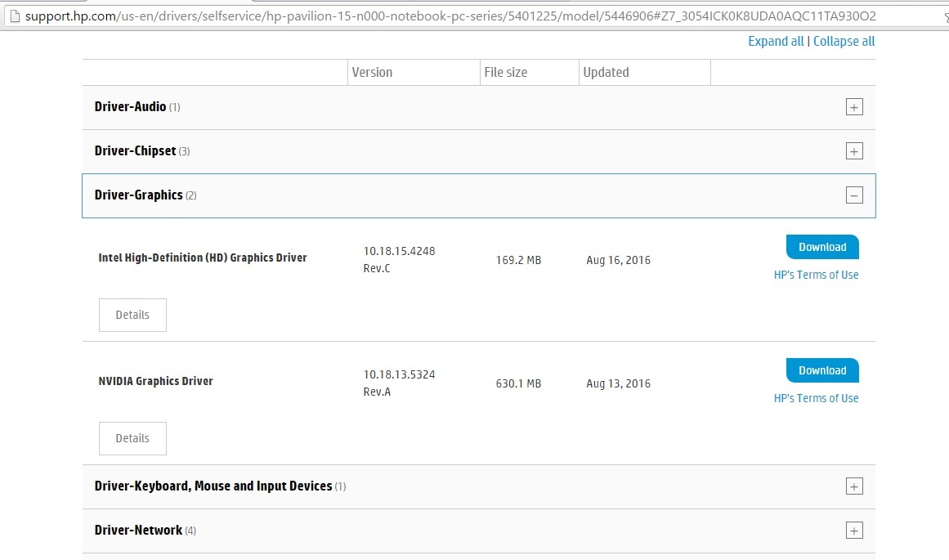Click the plus icon for Driver-Keyboard, Mouse row
The image size is (949, 560).
854,486
